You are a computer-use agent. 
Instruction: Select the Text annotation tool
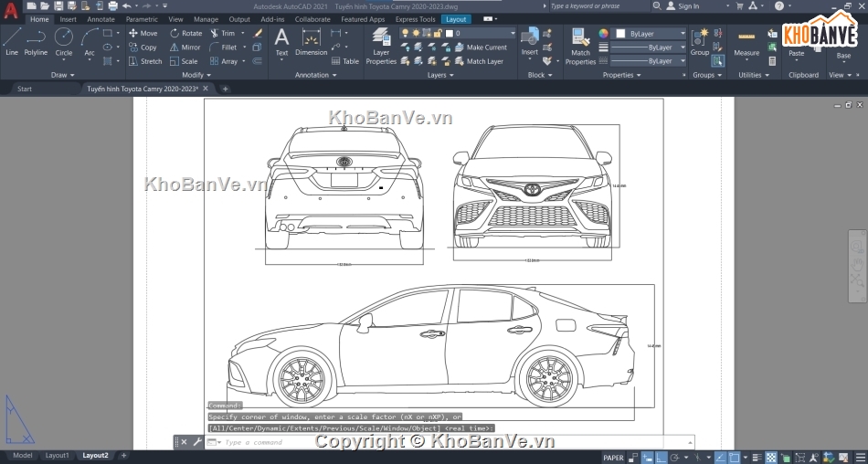point(281,42)
